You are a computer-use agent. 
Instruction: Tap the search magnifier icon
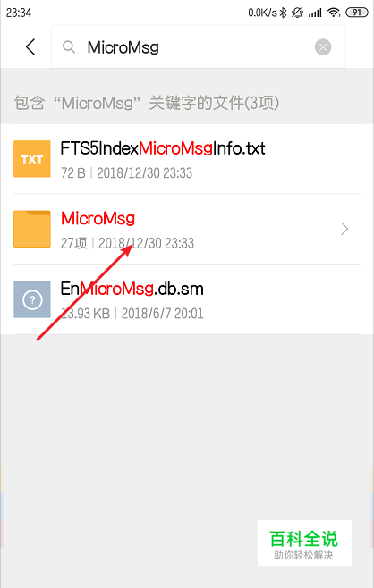69,47
